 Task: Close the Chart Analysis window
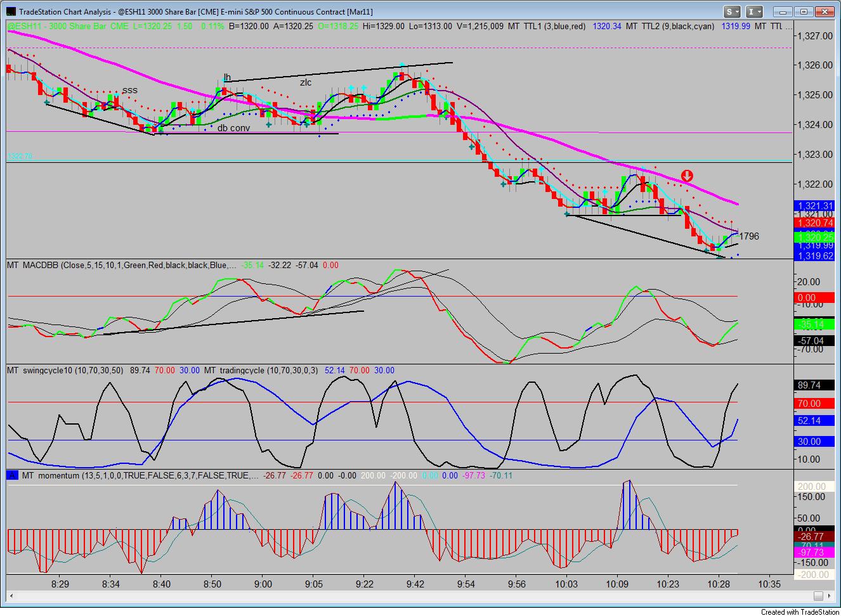click(824, 11)
